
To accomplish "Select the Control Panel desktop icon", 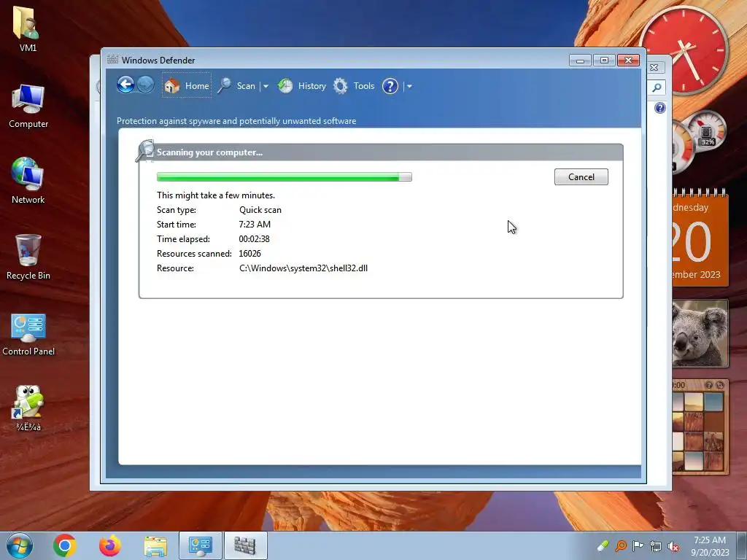I will point(28,334).
